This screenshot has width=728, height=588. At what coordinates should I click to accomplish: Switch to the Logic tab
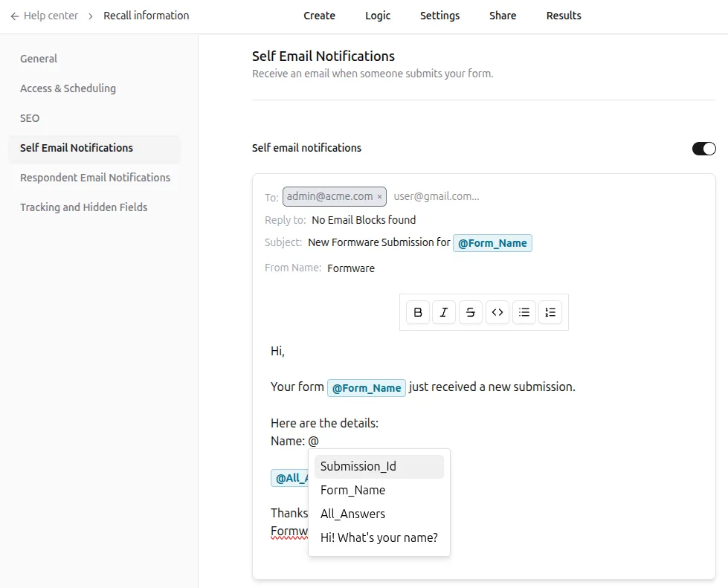(377, 15)
